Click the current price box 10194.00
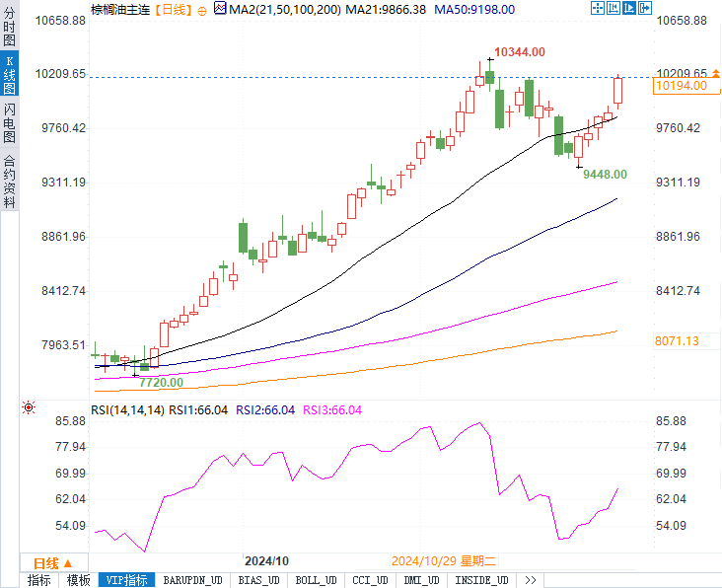 (x=686, y=86)
